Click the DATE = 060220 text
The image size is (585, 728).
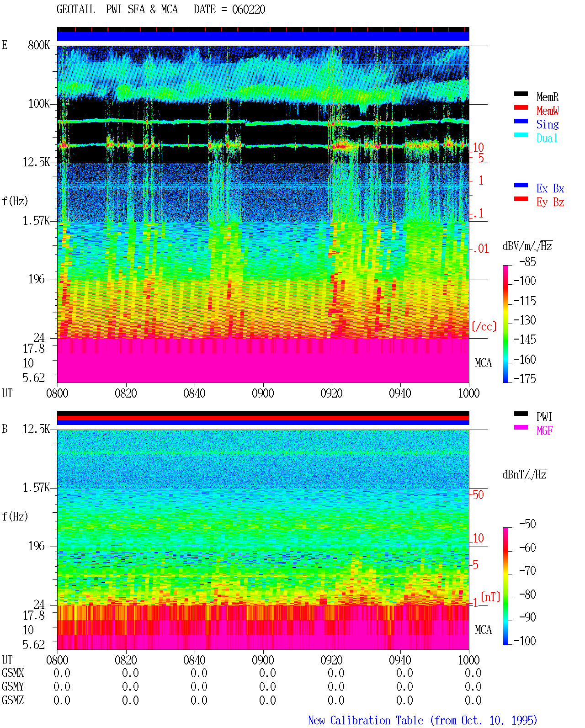pyautogui.click(x=229, y=10)
